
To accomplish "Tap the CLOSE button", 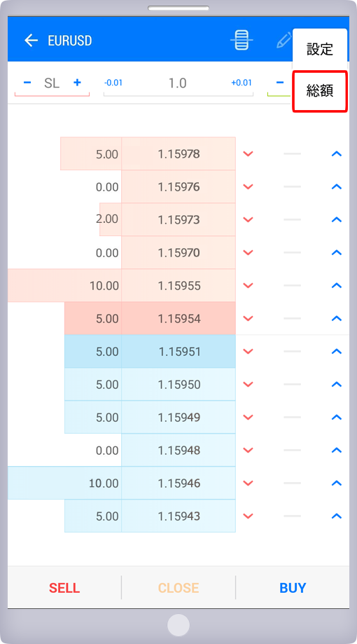I will [x=178, y=588].
